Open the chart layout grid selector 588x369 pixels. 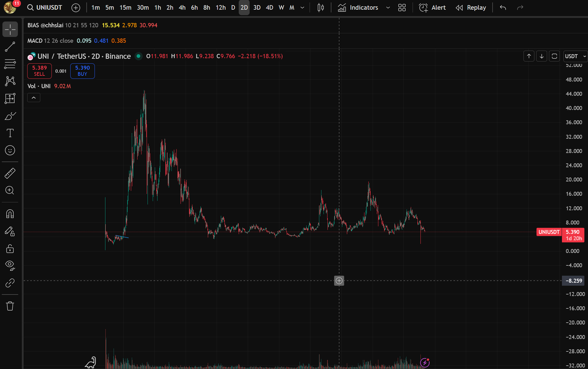click(402, 8)
